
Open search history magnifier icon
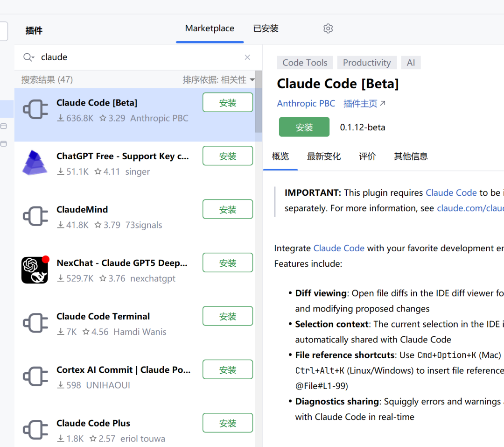click(28, 57)
